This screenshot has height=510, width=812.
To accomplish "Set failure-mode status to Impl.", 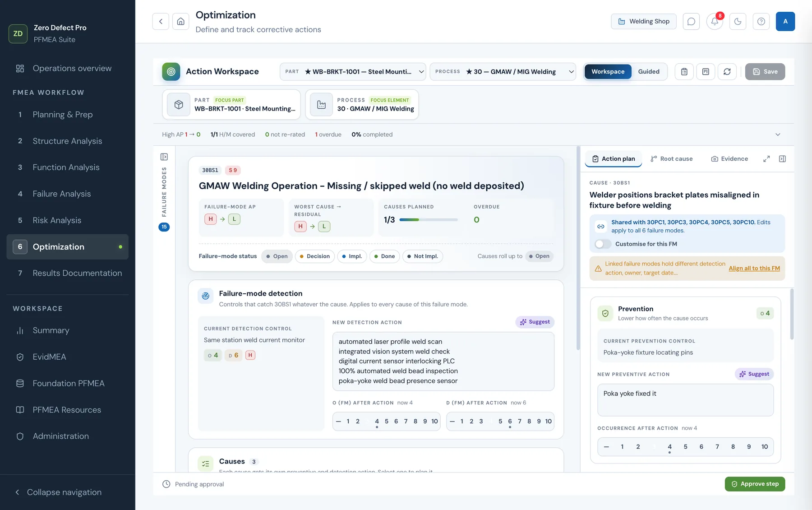I will tap(352, 256).
